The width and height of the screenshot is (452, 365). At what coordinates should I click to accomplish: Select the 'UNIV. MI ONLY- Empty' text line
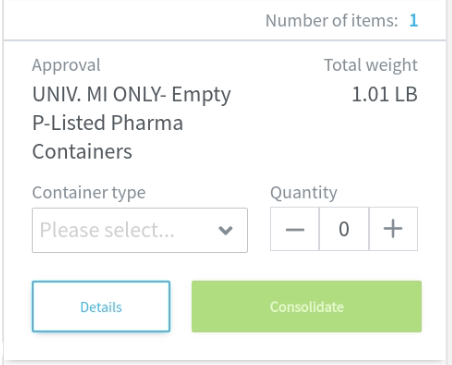pyautogui.click(x=131, y=95)
